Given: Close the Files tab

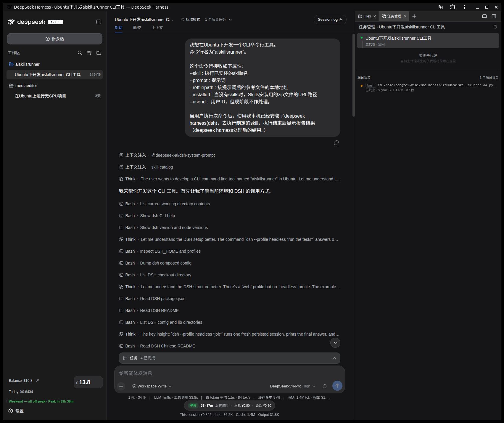Looking at the screenshot, I should coord(375,16).
